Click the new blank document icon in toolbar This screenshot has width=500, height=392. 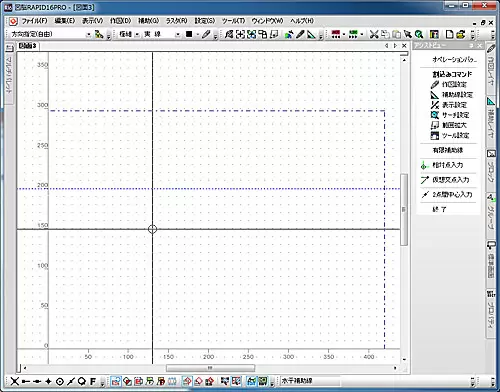(x=449, y=34)
